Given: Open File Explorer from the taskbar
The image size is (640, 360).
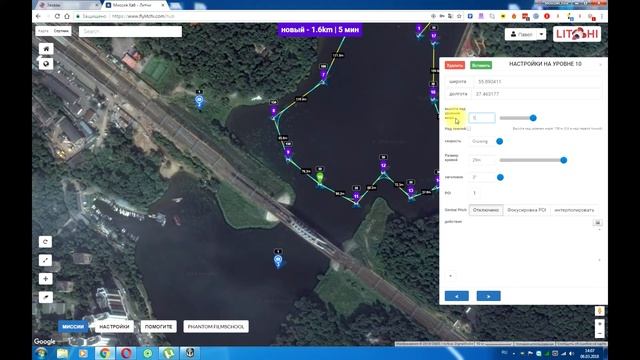Looking at the screenshot, I should [62, 353].
